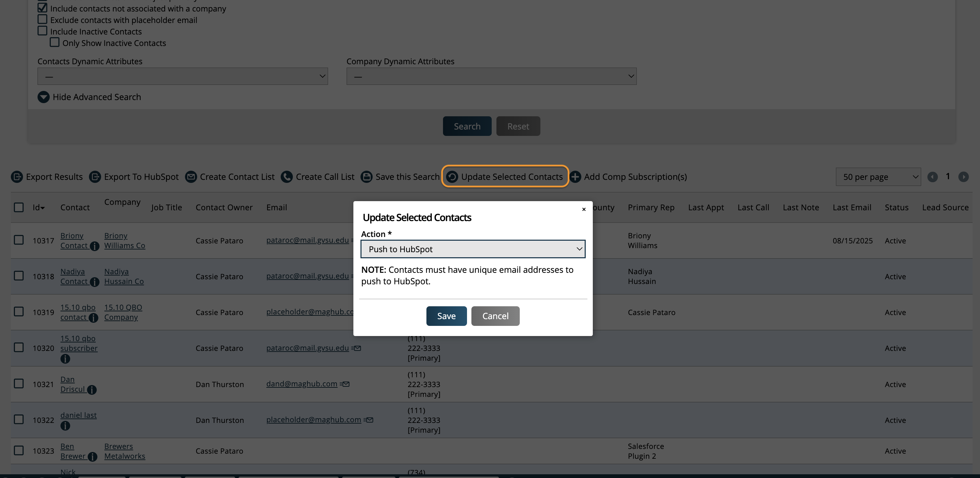Open the Ben Brewer contact link
This screenshot has width=980, height=478.
(x=73, y=451)
